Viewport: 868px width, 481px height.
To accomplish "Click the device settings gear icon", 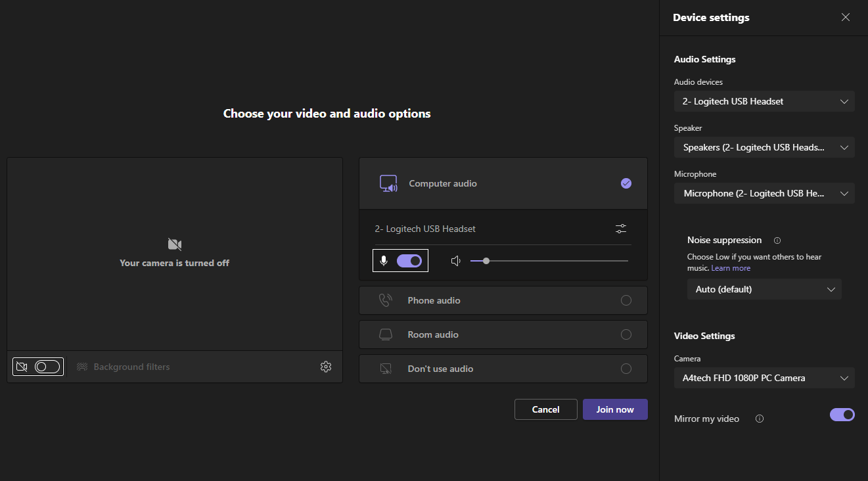I will 326,367.
